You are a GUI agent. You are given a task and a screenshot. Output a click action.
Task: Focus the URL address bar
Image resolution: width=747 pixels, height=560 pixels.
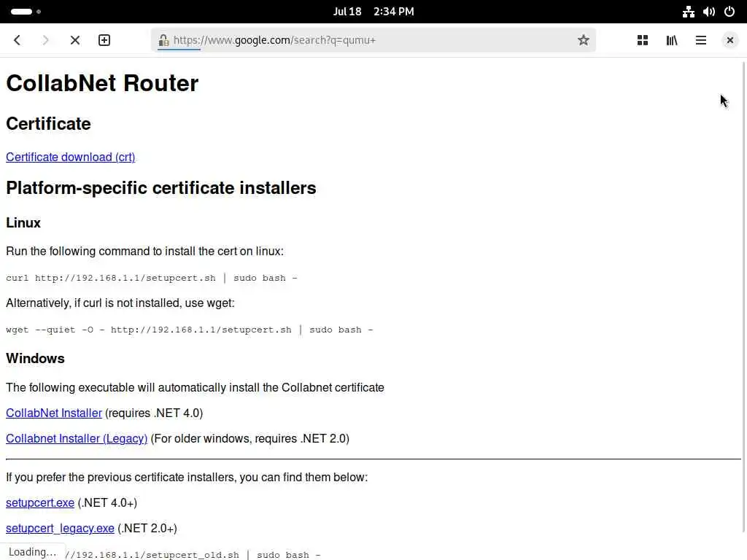tap(373, 40)
